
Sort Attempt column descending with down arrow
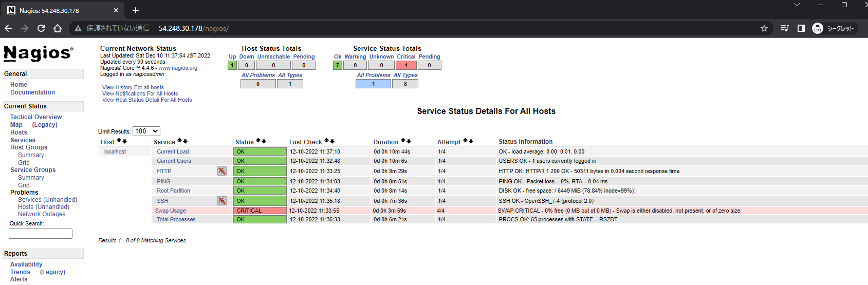click(x=471, y=141)
